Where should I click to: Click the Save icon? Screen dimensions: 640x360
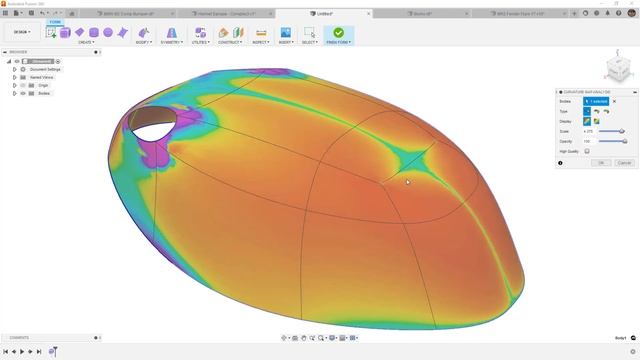(31, 13)
